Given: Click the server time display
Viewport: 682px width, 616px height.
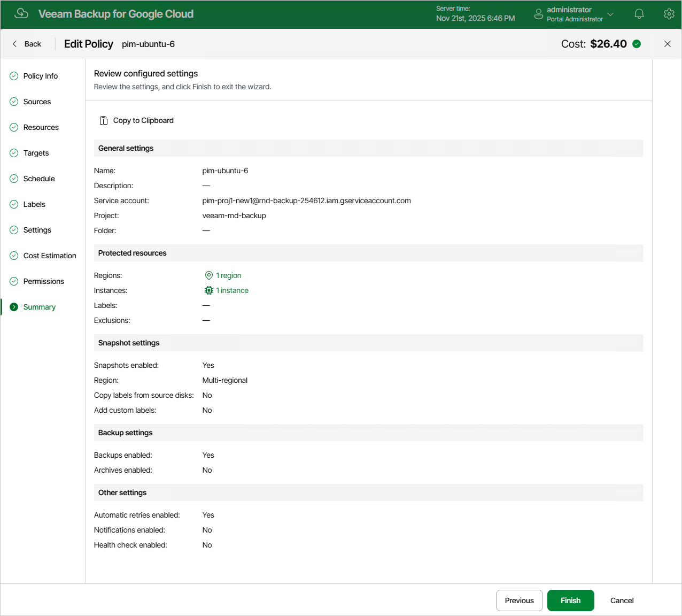Looking at the screenshot, I should 476,14.
